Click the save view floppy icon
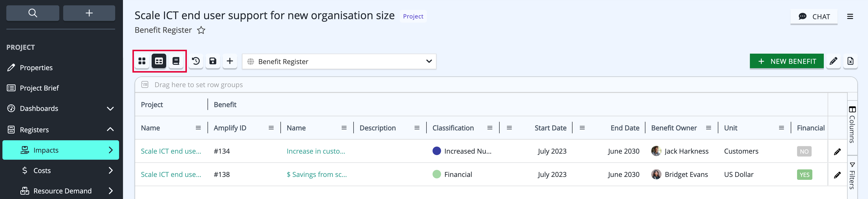Viewport: 868px width, 199px height. click(213, 61)
